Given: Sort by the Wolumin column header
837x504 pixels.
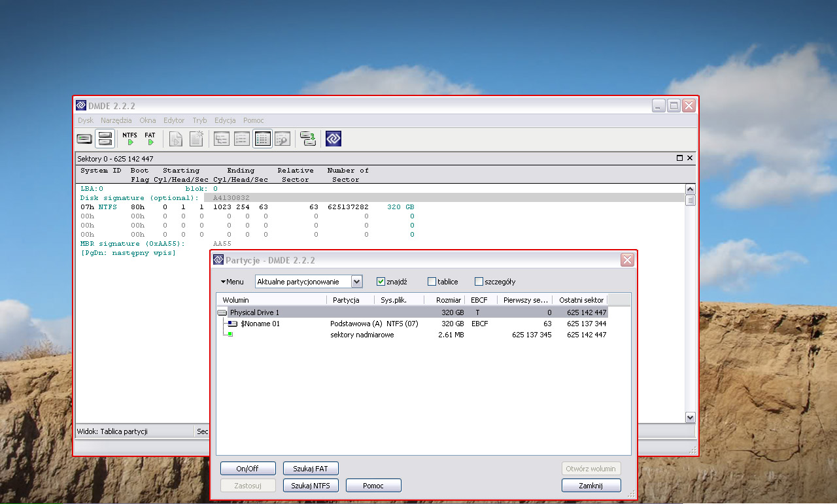Looking at the screenshot, I should [272, 300].
